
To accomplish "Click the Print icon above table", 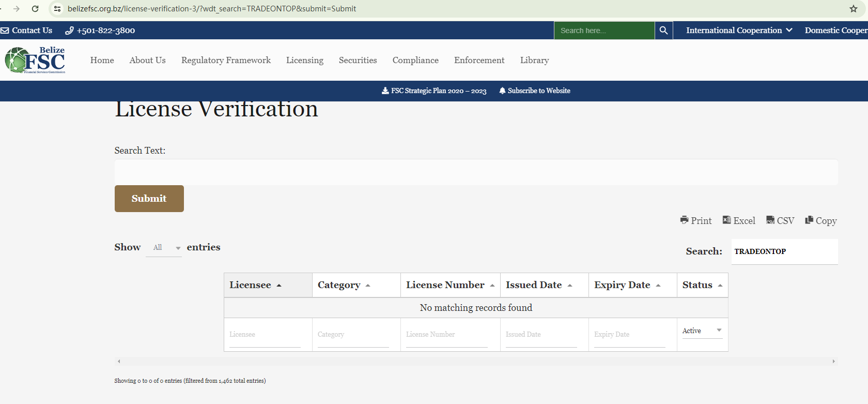I will tap(685, 220).
